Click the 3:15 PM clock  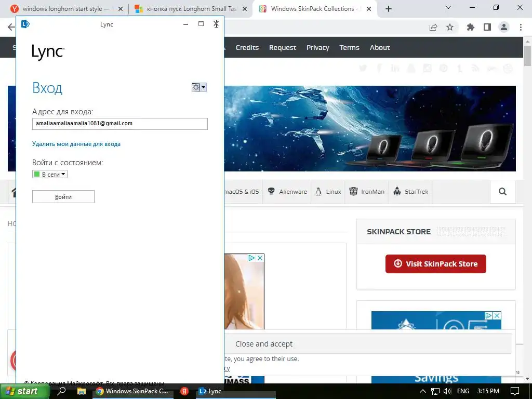pos(488,391)
